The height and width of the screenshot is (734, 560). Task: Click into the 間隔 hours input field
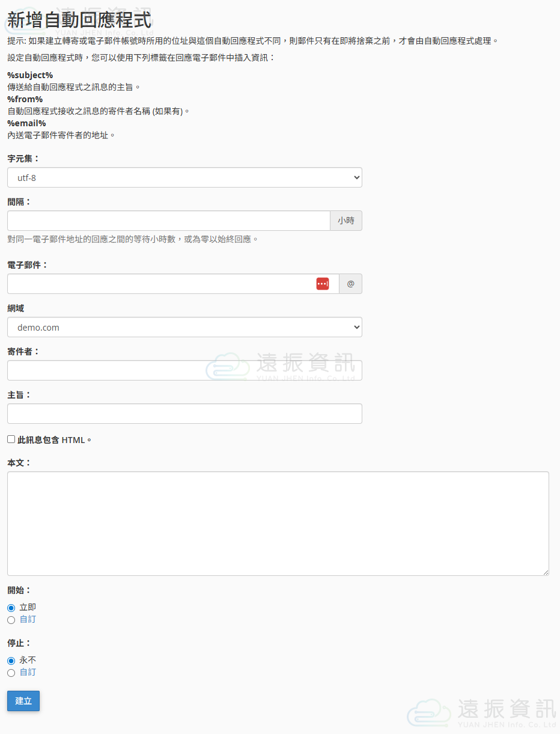(168, 221)
